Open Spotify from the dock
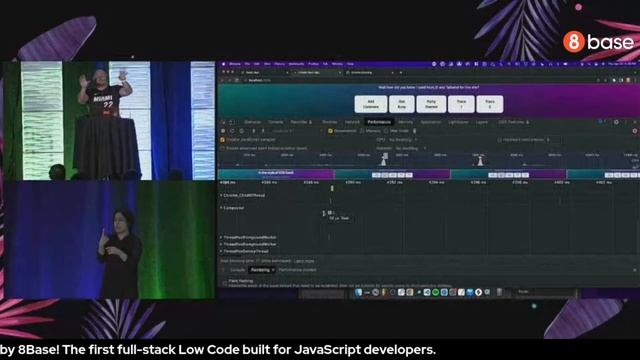 [436, 292]
